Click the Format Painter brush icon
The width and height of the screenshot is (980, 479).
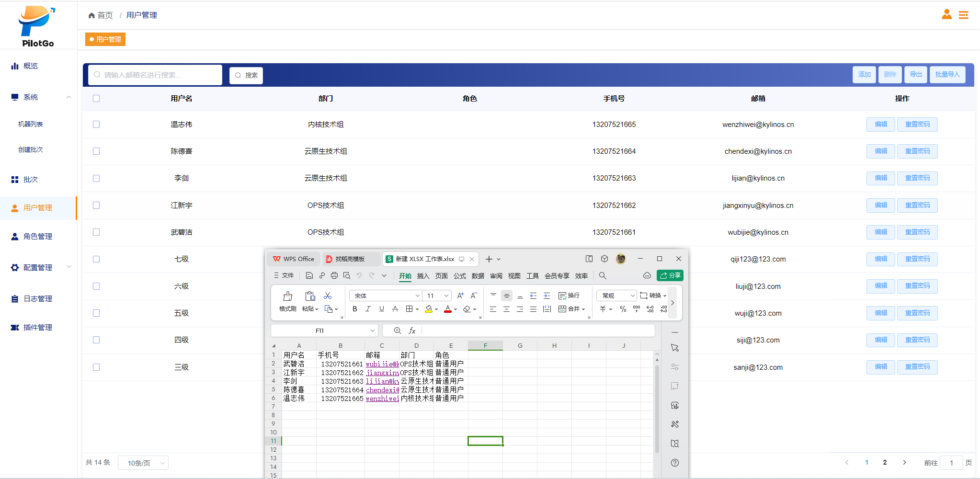click(287, 297)
